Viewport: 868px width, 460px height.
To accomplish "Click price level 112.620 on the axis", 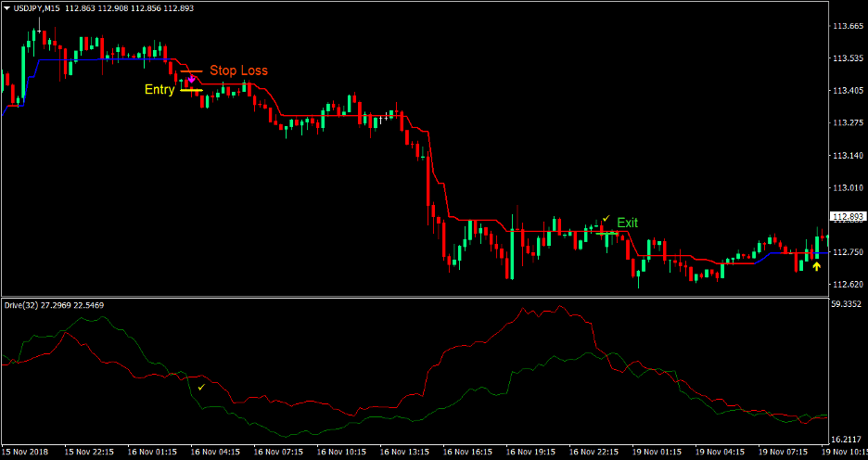I will (848, 284).
